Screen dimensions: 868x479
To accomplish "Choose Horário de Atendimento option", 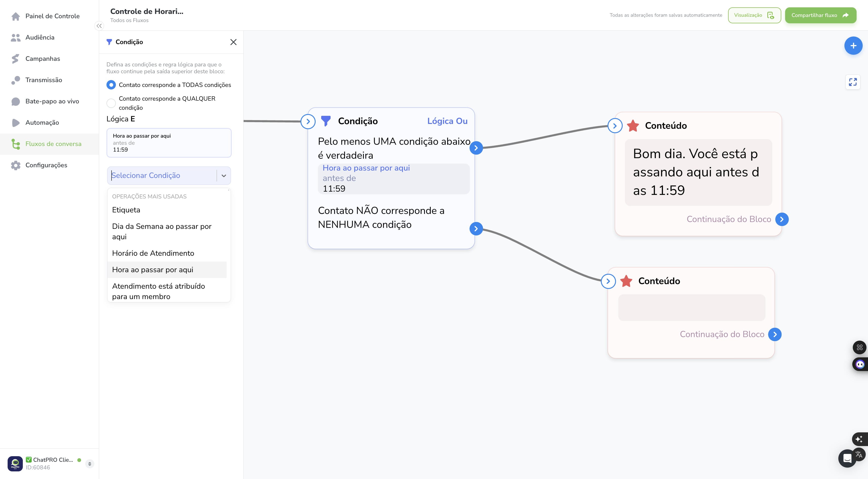I will coord(167,253).
